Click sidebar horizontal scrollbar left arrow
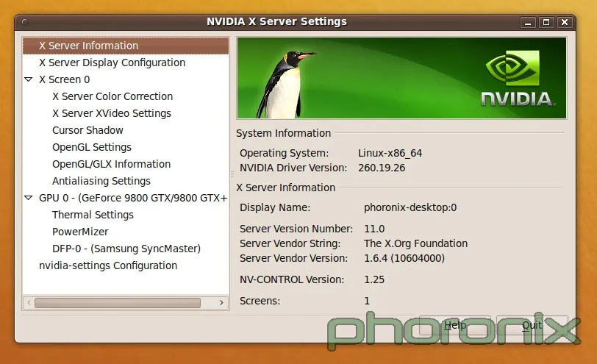Image resolution: width=597 pixels, height=364 pixels. (x=29, y=302)
